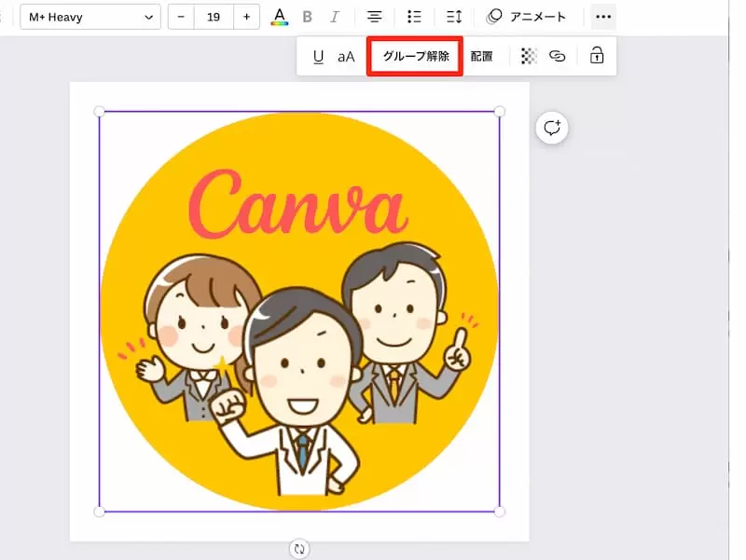Viewport: 746px width, 560px height.
Task: Click the アニメート button
Action: (x=526, y=17)
